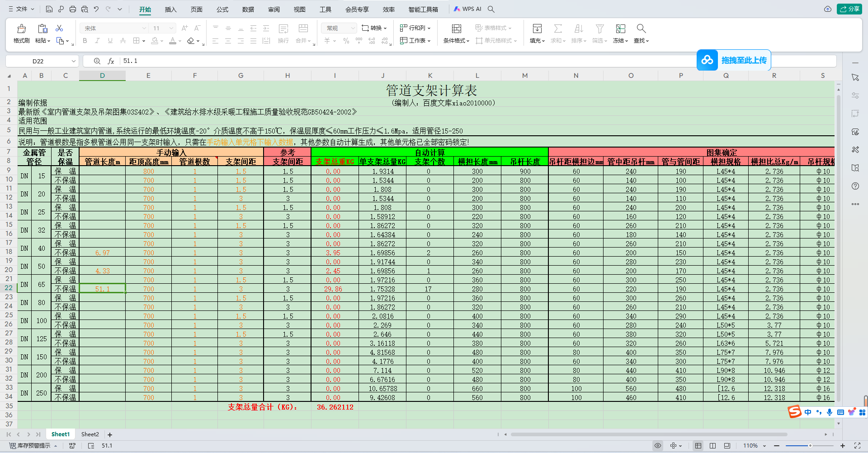Click the Share (分享) button
This screenshot has width=868, height=453.
point(849,9)
